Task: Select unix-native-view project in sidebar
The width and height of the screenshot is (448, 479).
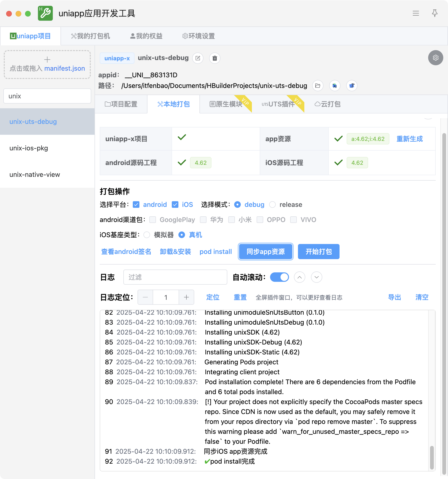Action: click(x=47, y=174)
